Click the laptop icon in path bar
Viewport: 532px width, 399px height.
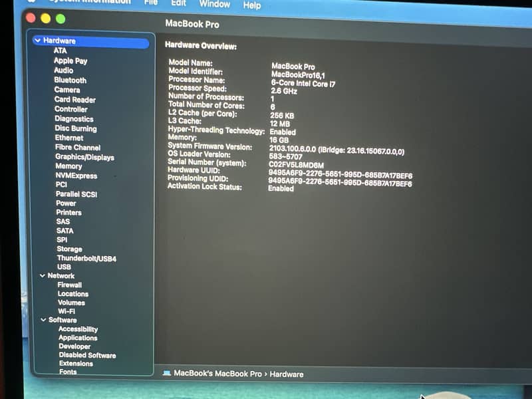[167, 373]
